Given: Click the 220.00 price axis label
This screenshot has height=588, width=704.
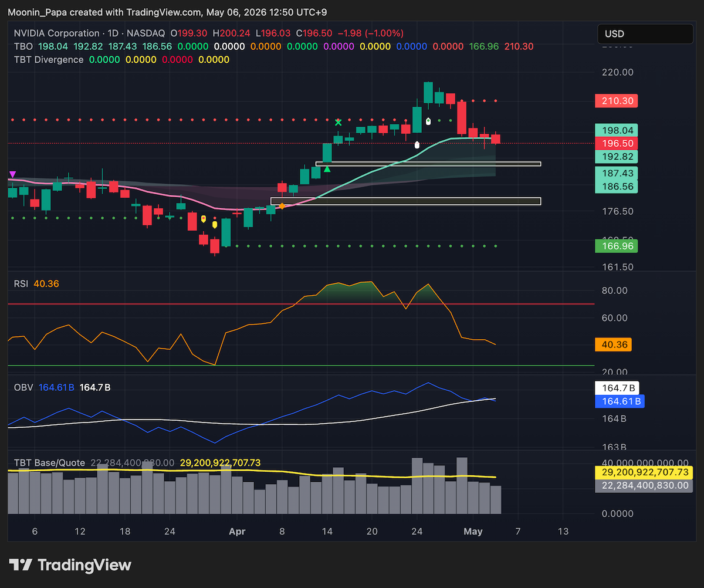Looking at the screenshot, I should coord(619,72).
